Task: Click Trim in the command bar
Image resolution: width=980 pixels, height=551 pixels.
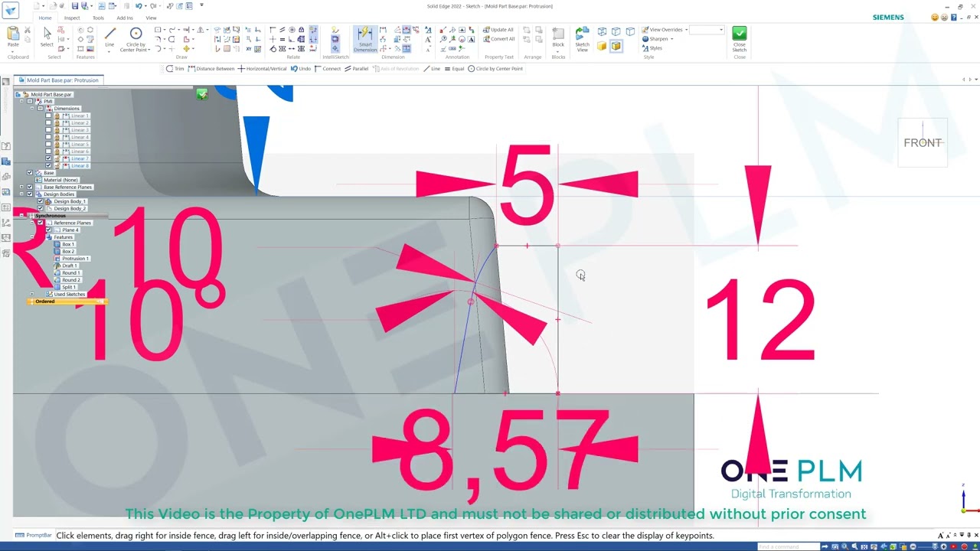Action: coord(175,69)
